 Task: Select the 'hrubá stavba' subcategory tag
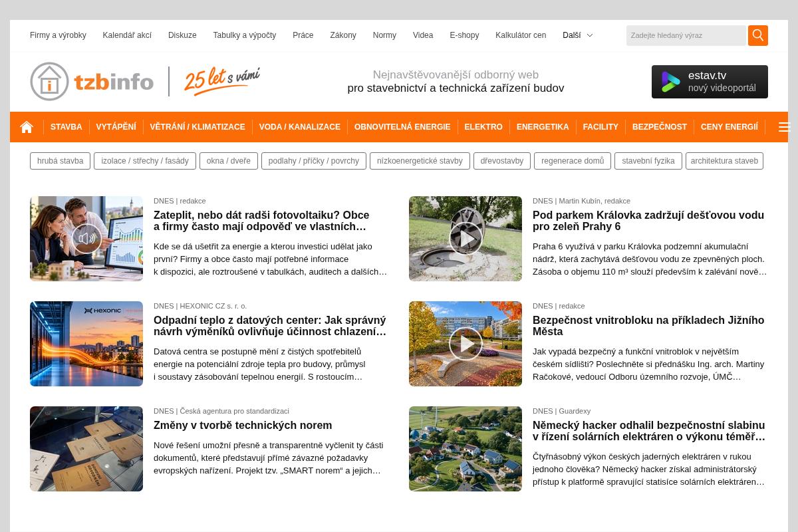click(x=60, y=161)
